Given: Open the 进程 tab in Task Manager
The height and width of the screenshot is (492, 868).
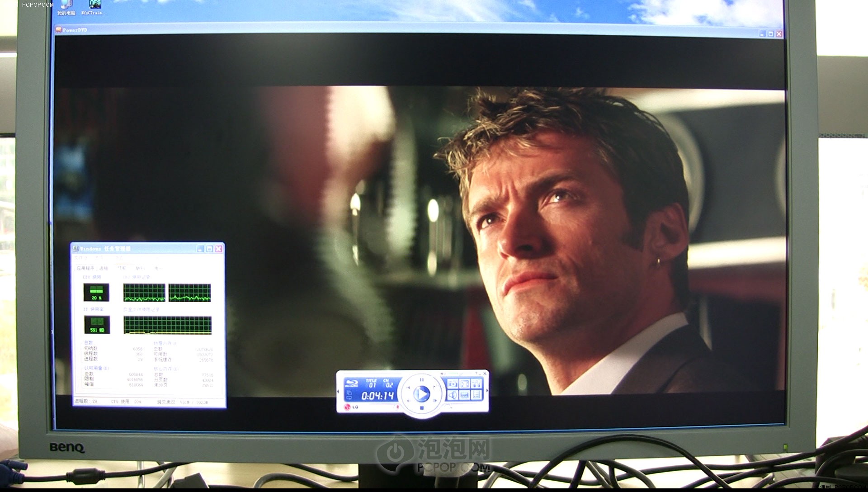Looking at the screenshot, I should 104,269.
